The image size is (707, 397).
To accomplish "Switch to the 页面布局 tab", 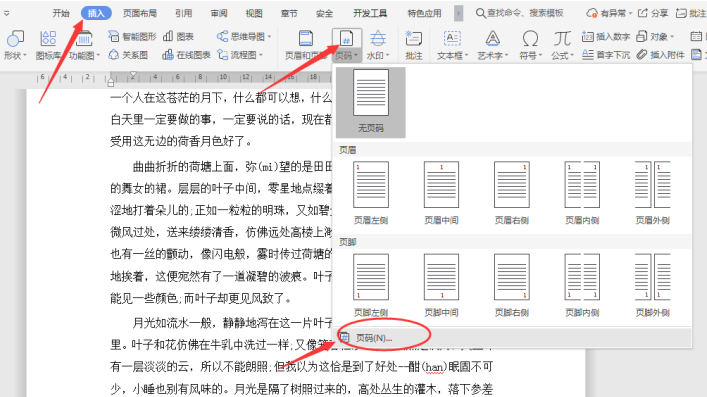I will coord(140,13).
